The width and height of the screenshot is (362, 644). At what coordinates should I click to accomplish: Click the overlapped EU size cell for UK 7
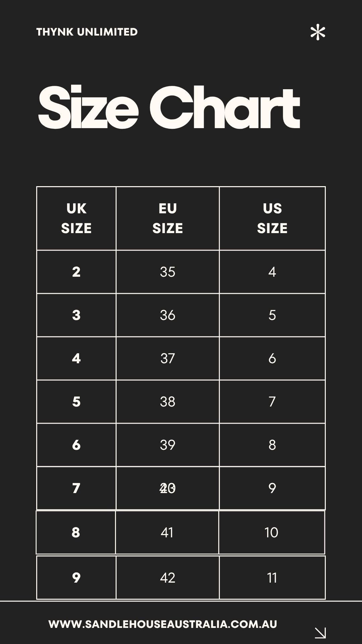point(168,488)
